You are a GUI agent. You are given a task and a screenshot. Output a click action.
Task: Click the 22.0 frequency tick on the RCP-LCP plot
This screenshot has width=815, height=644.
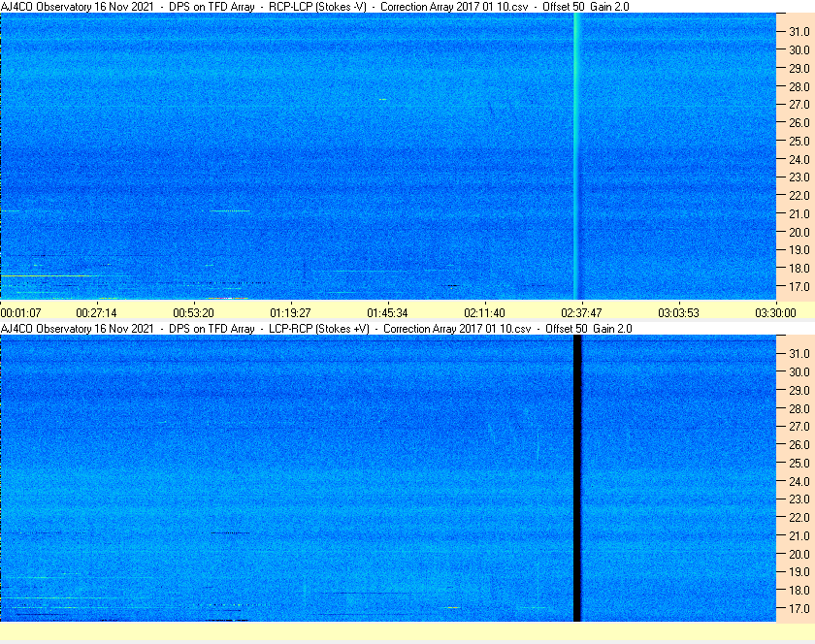click(799, 196)
